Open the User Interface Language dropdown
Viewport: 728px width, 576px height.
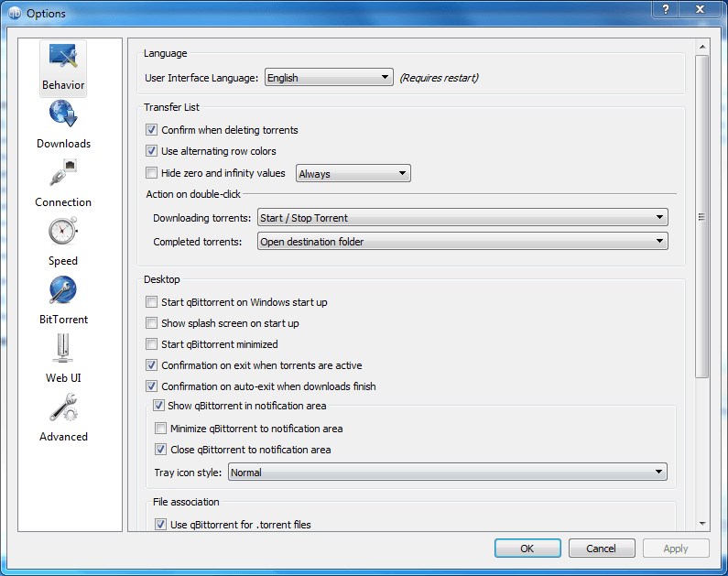329,77
